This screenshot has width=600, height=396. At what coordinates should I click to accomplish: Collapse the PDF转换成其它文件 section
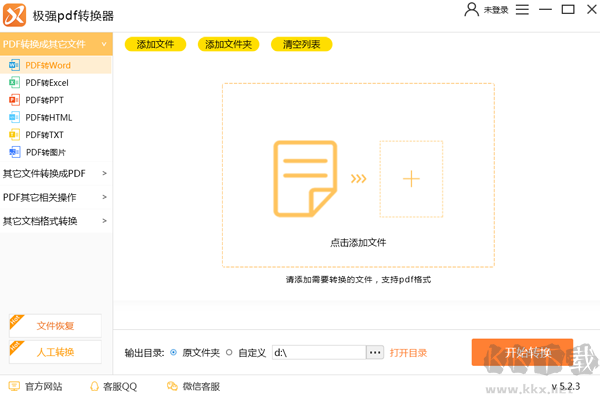[x=56, y=44]
